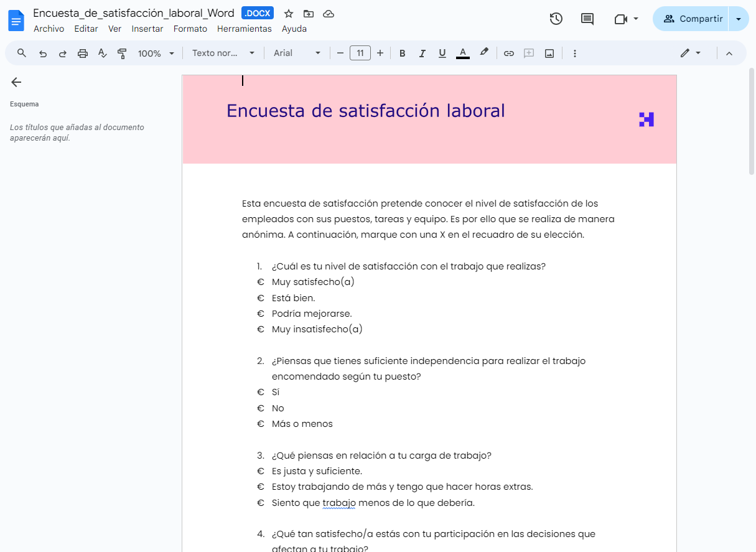Select the paint format tool
Screen dimensions: 756x552
tap(122, 53)
